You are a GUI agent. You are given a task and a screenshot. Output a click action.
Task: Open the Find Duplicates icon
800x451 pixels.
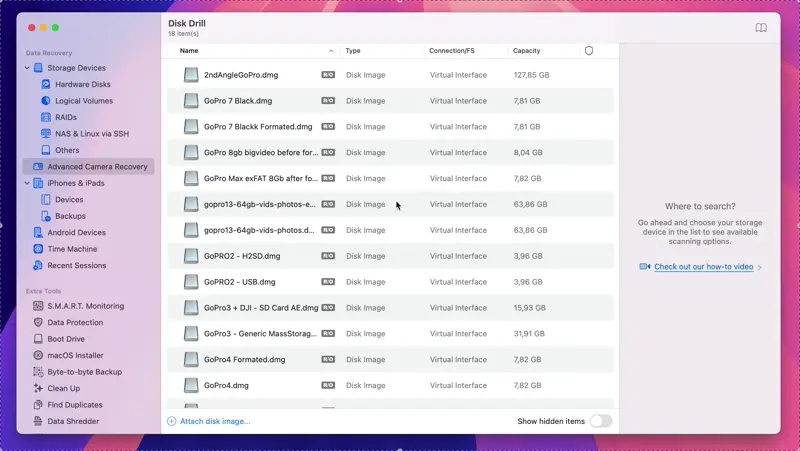click(38, 405)
